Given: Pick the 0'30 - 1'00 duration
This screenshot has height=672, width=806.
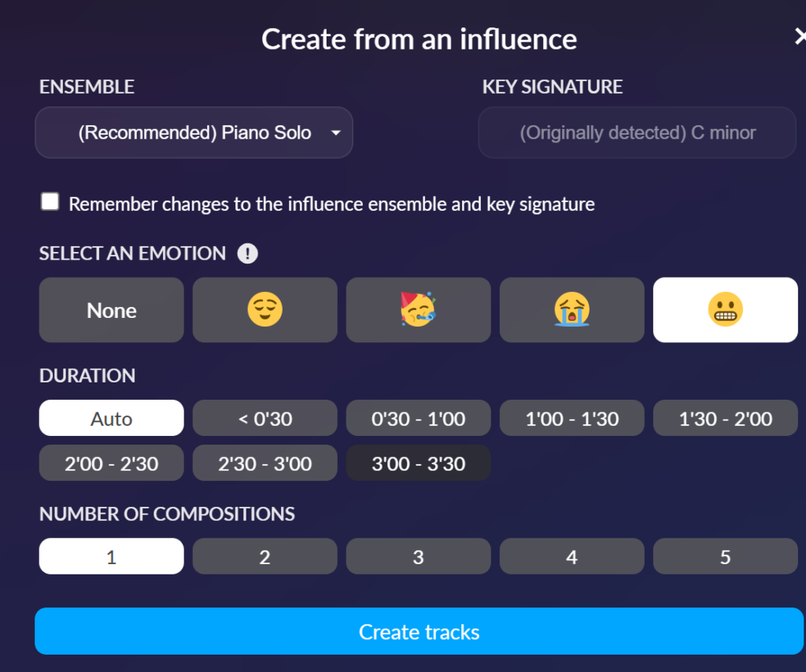Looking at the screenshot, I should pyautogui.click(x=418, y=418).
